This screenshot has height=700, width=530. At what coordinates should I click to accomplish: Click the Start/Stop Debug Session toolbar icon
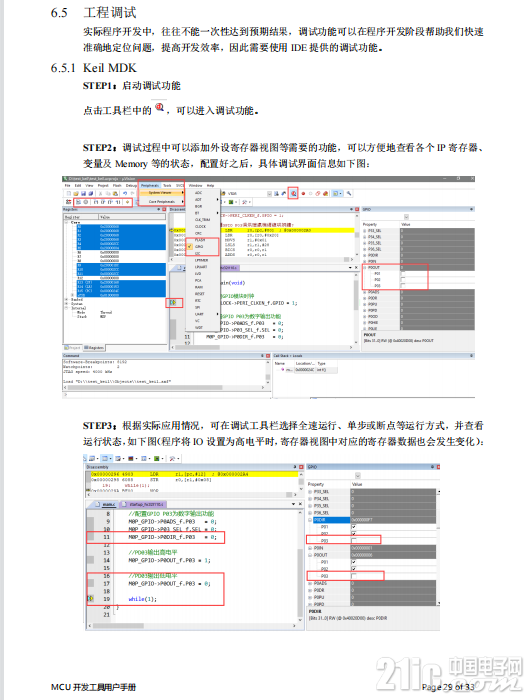(x=293, y=193)
